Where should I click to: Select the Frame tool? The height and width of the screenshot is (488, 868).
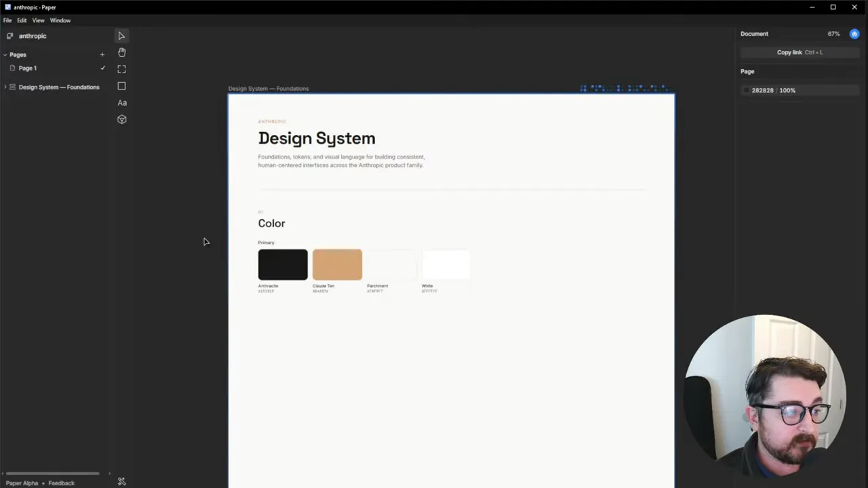[x=121, y=68]
